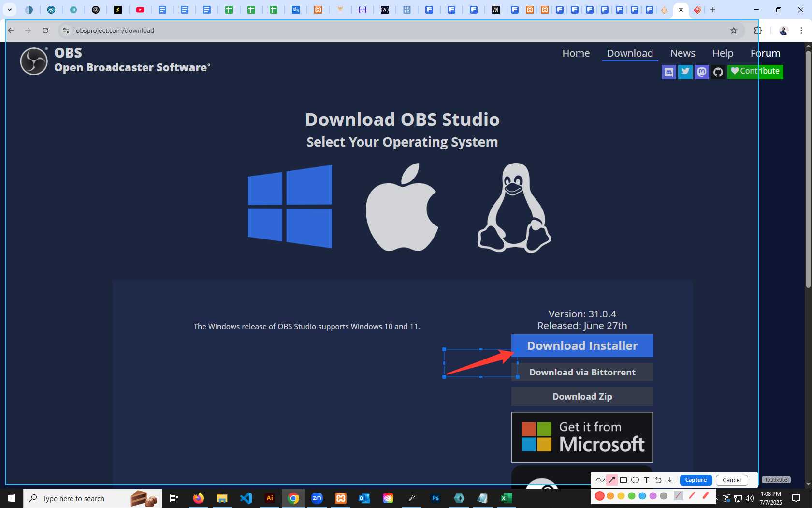Select the Linux penguin logo

pyautogui.click(x=515, y=208)
